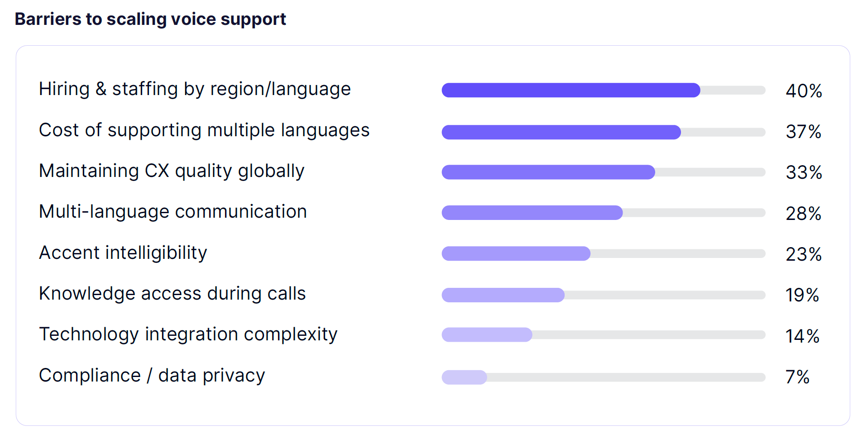Select 'Maintaining CX quality globally' label
Viewport: 868px width, 439px height.
pos(172,171)
